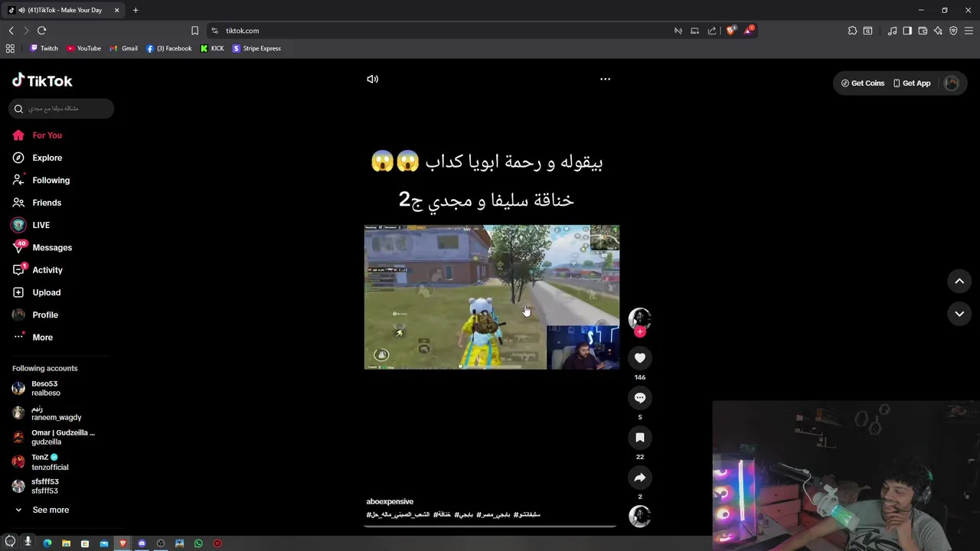The image size is (980, 551).
Task: Toggle the browser sidebar panel
Action: (x=907, y=31)
